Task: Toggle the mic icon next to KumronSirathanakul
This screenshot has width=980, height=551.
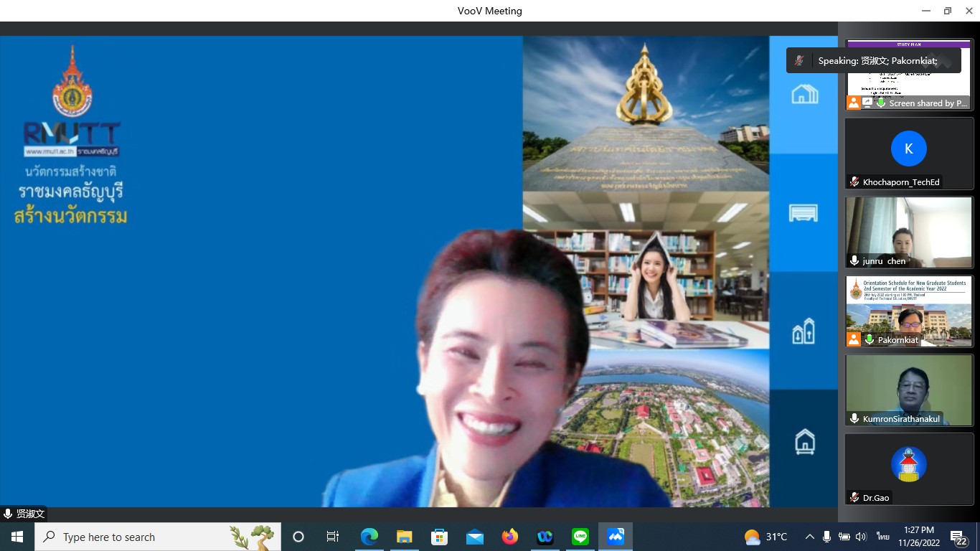Action: (x=854, y=418)
